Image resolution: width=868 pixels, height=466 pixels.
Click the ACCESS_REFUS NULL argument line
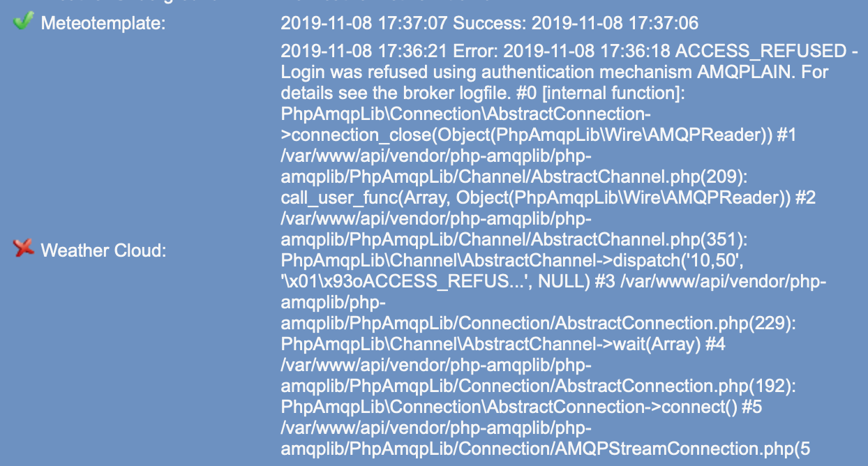click(553, 282)
